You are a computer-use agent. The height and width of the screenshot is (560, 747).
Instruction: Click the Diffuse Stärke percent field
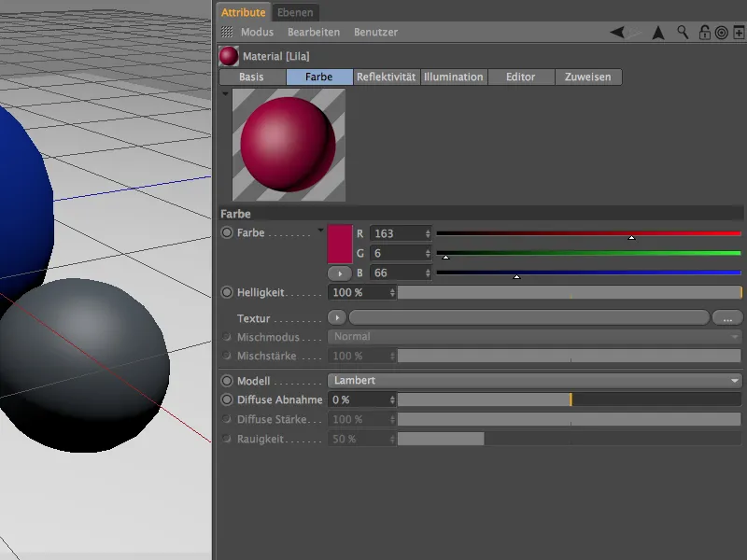click(x=359, y=419)
